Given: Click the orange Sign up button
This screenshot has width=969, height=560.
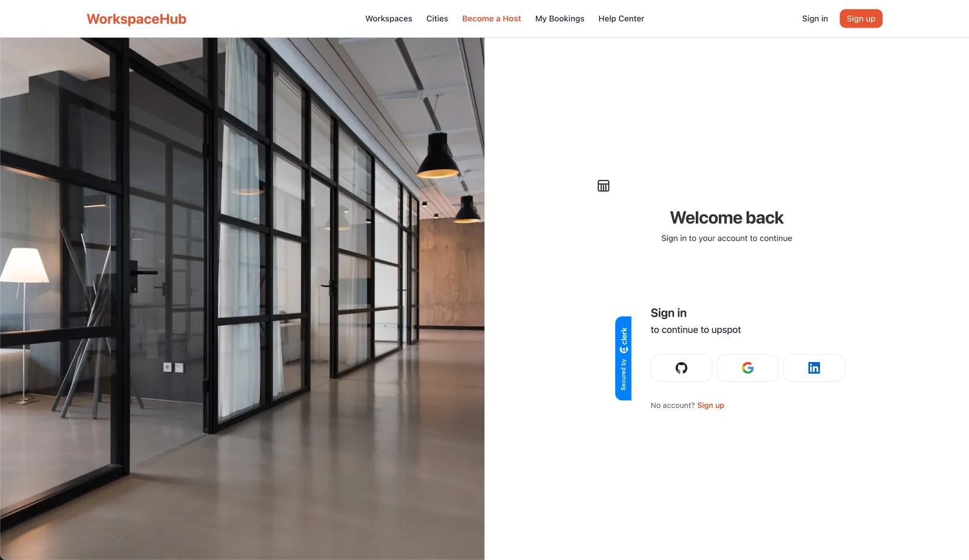Looking at the screenshot, I should 861,19.
